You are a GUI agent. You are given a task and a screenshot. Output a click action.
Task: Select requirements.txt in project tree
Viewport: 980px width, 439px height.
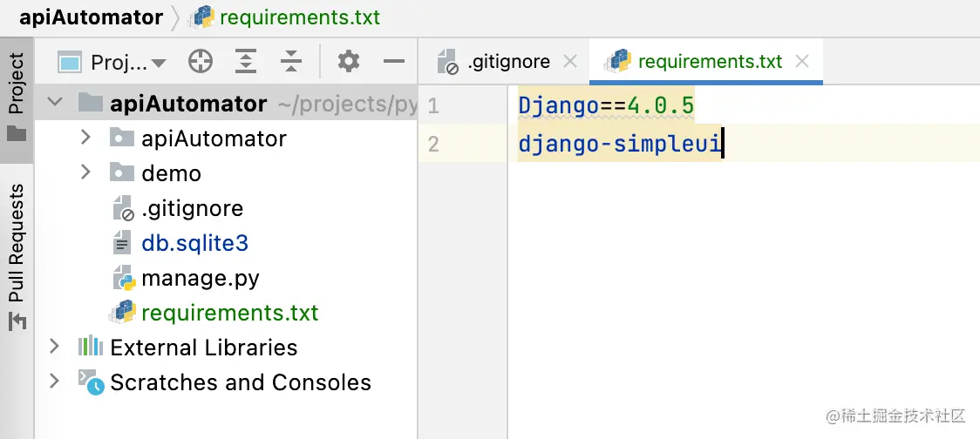230,312
